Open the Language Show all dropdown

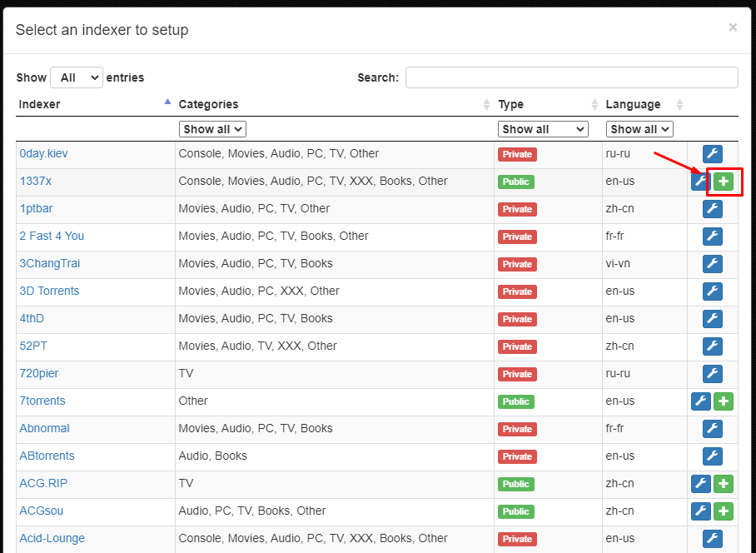click(639, 129)
